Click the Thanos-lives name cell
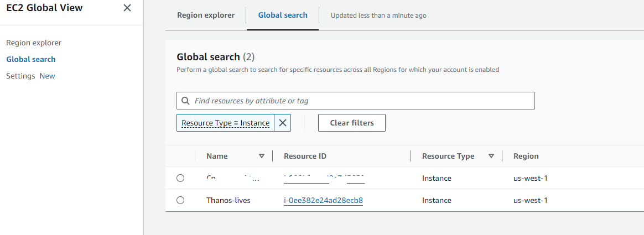Screen dimensions: 644x235 (228, 200)
